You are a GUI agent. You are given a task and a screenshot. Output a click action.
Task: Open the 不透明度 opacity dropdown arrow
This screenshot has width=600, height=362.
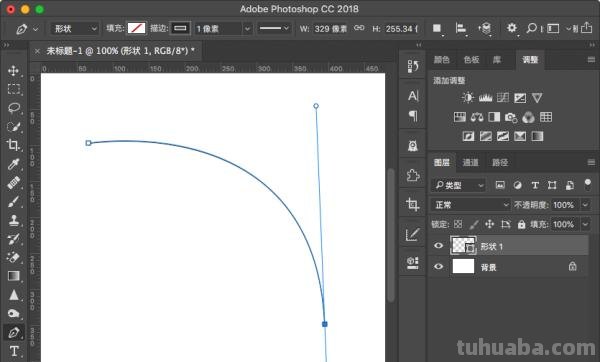[x=585, y=205]
